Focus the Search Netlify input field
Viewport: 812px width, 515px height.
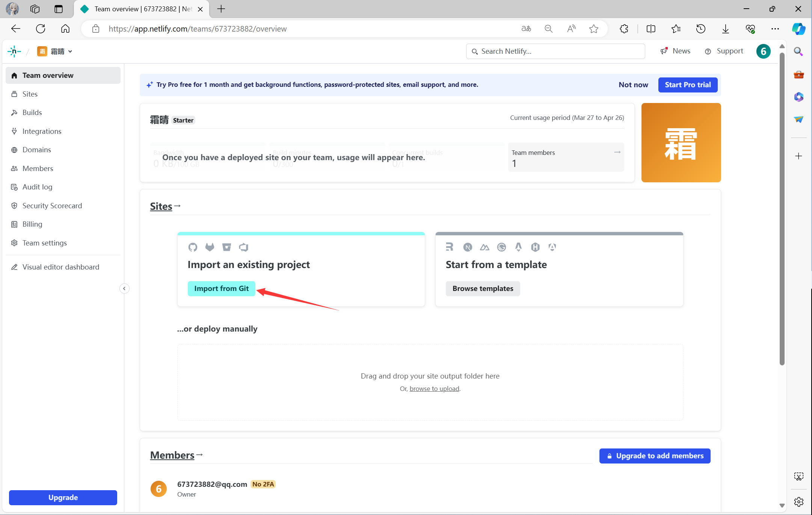pyautogui.click(x=555, y=51)
